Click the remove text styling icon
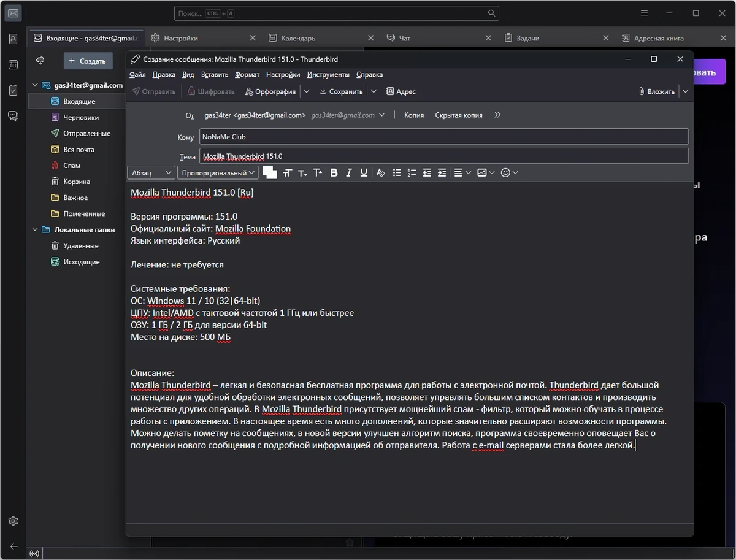 (380, 173)
